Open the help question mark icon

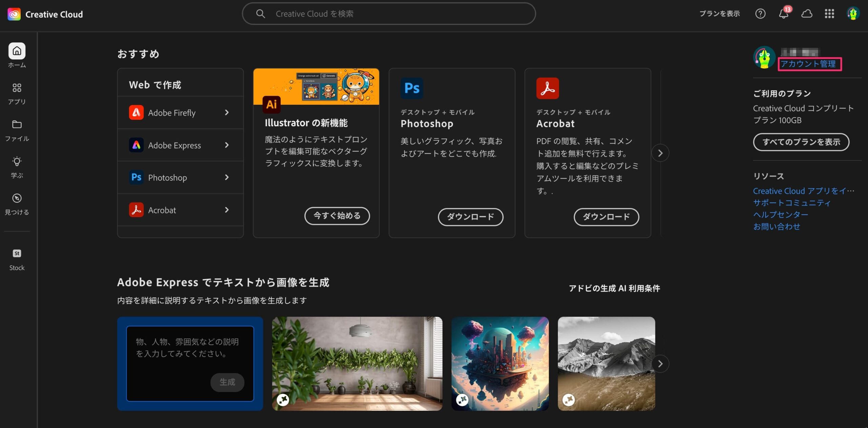click(x=760, y=14)
